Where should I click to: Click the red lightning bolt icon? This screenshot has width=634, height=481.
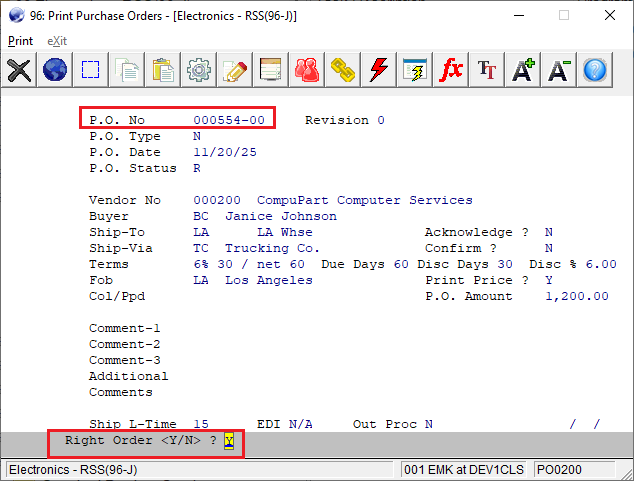coord(379,70)
